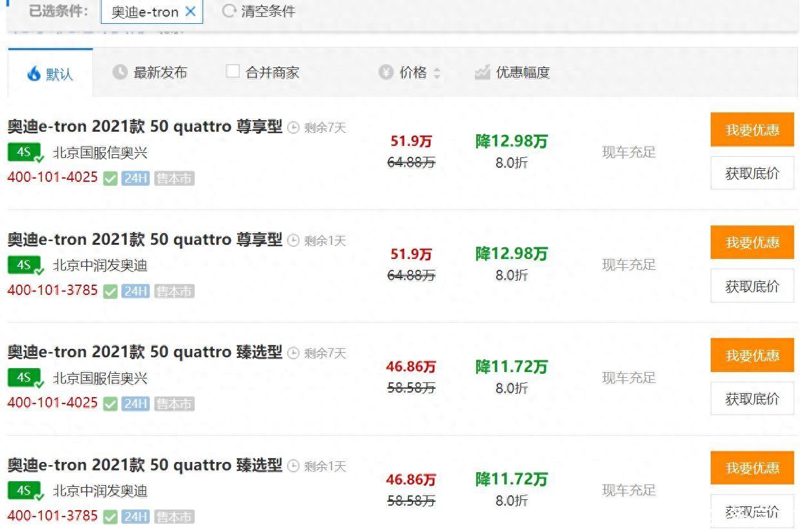Click 24H badge in fourth listing
800x532 pixels.
tap(136, 517)
